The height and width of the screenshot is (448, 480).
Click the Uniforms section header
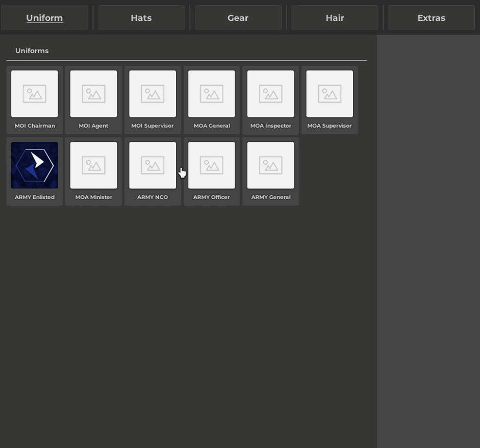(x=32, y=51)
